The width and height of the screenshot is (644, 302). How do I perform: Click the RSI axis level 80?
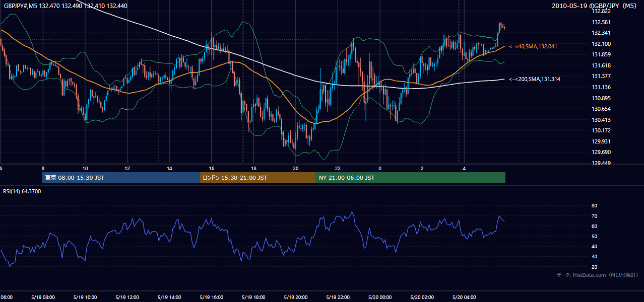click(594, 206)
